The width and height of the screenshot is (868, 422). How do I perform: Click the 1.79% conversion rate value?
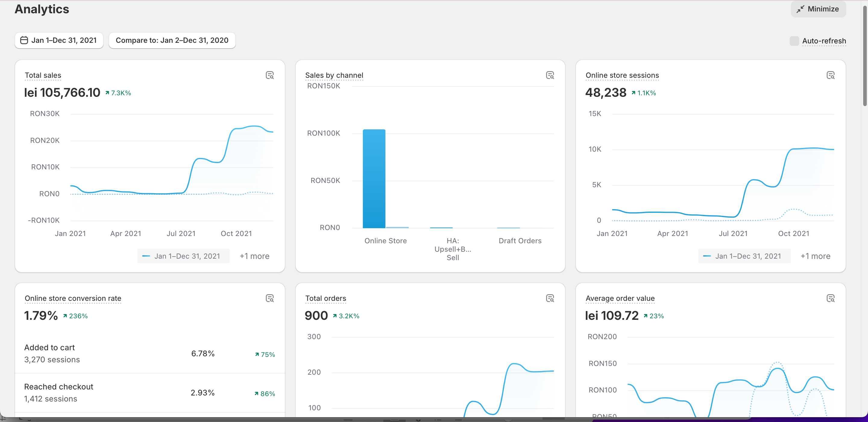click(x=41, y=316)
